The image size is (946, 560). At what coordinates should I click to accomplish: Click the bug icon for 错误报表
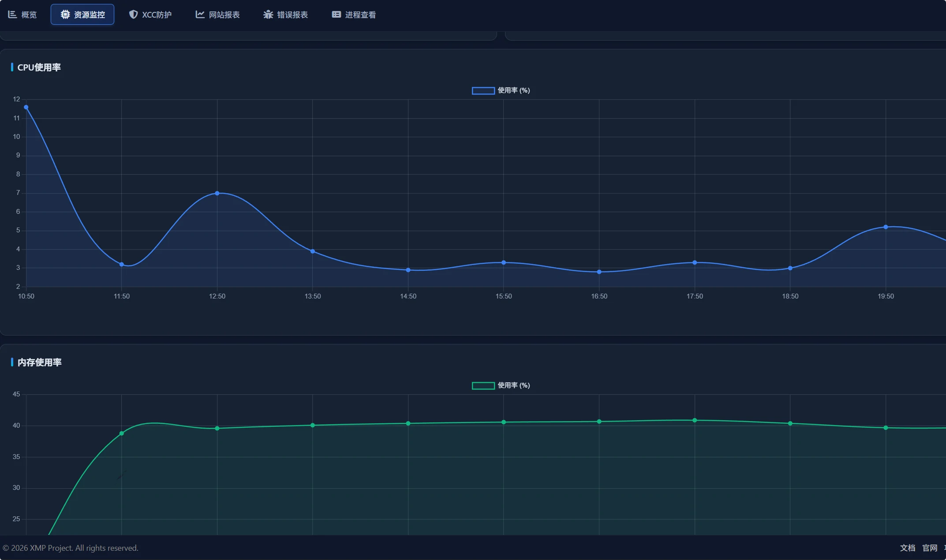point(268,15)
